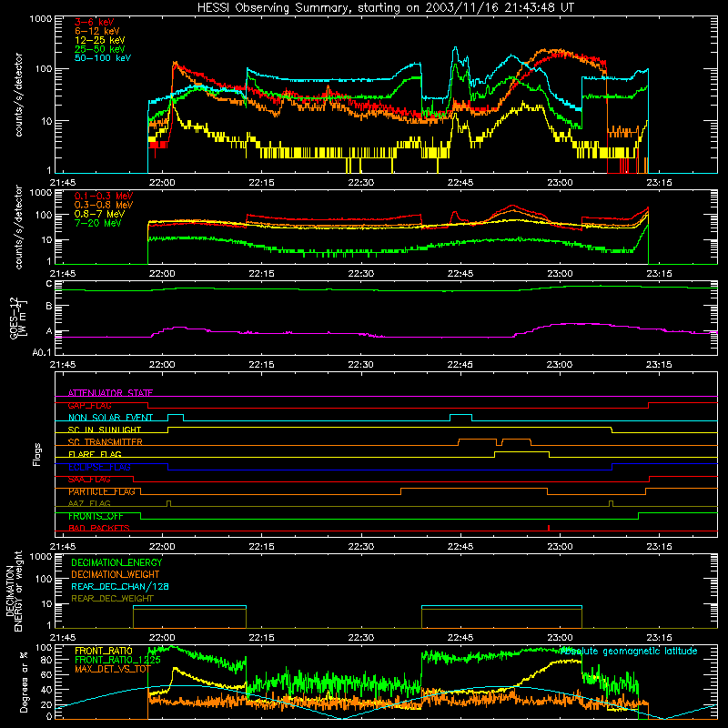Pick the NON_SOLAR_EVENT flag label

110,418
